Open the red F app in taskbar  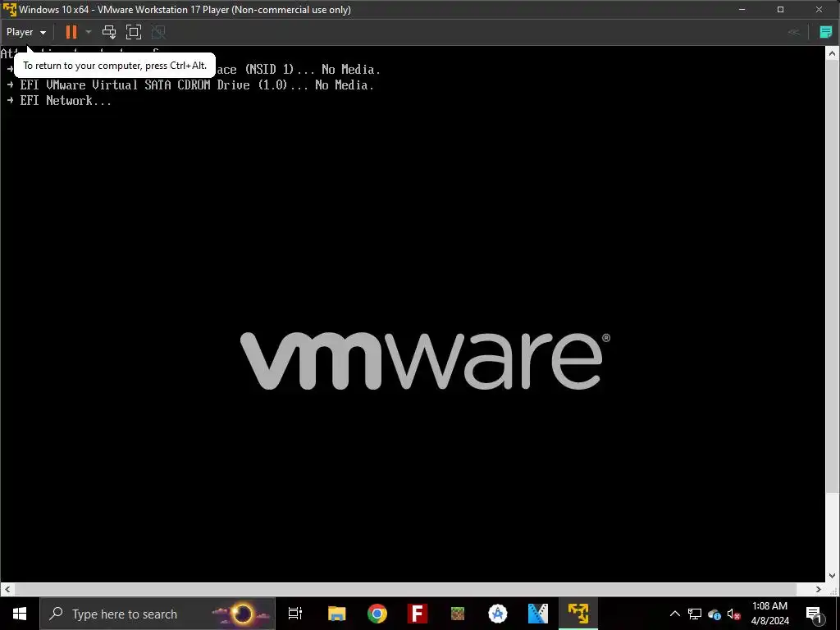[418, 614]
